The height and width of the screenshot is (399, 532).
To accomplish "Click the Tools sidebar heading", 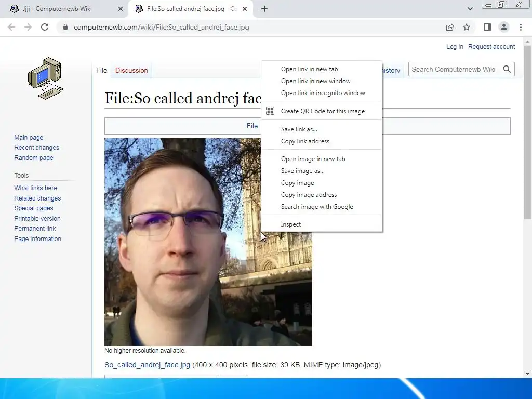I will (x=21, y=176).
